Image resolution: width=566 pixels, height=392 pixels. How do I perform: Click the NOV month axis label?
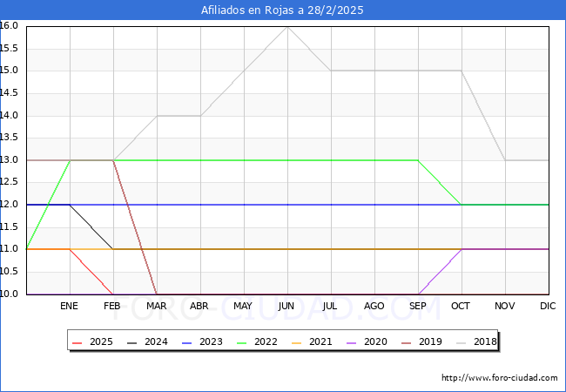[x=505, y=306]
